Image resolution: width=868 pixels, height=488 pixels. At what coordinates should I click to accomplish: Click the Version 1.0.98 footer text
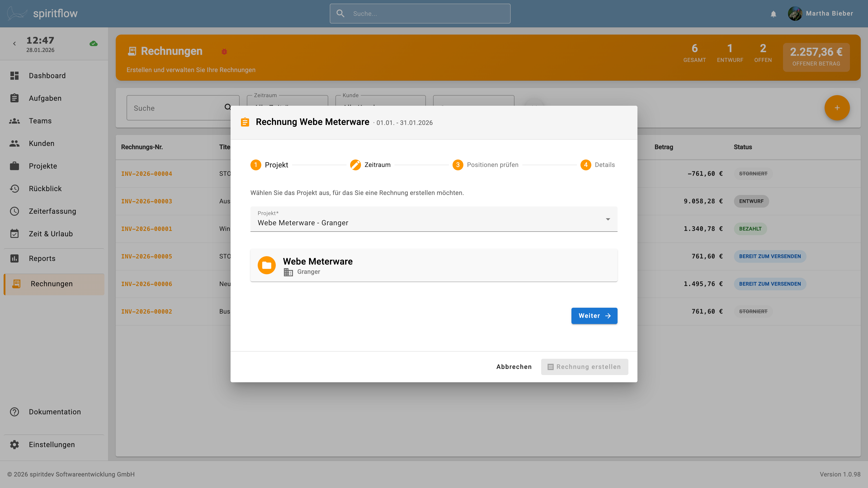click(840, 474)
